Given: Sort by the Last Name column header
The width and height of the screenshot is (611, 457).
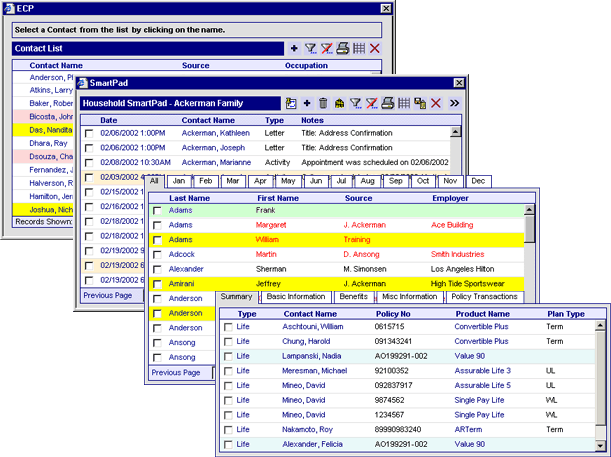Looking at the screenshot, I should pos(189,198).
